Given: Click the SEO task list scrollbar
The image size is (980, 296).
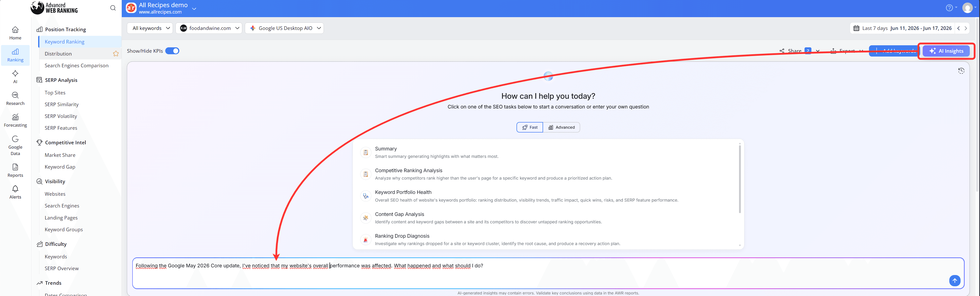Looking at the screenshot, I should (x=740, y=179).
